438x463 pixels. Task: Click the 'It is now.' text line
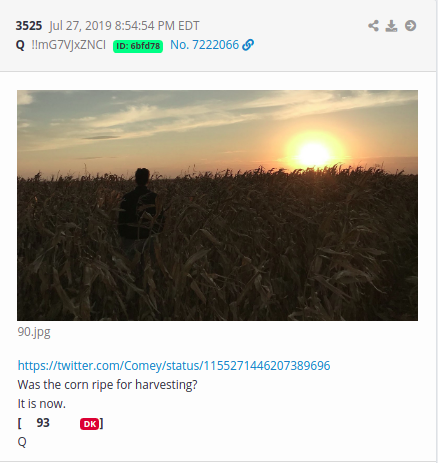pyautogui.click(x=41, y=404)
